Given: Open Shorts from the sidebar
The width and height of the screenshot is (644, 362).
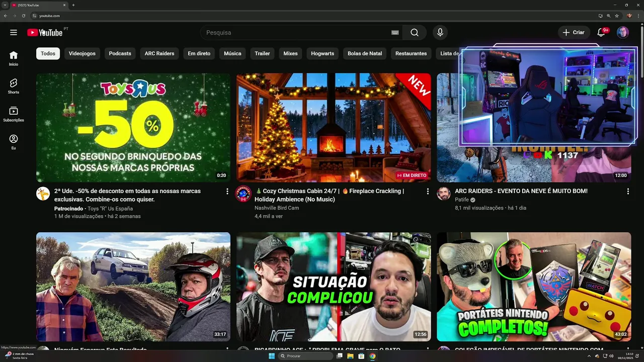Looking at the screenshot, I should pyautogui.click(x=14, y=86).
